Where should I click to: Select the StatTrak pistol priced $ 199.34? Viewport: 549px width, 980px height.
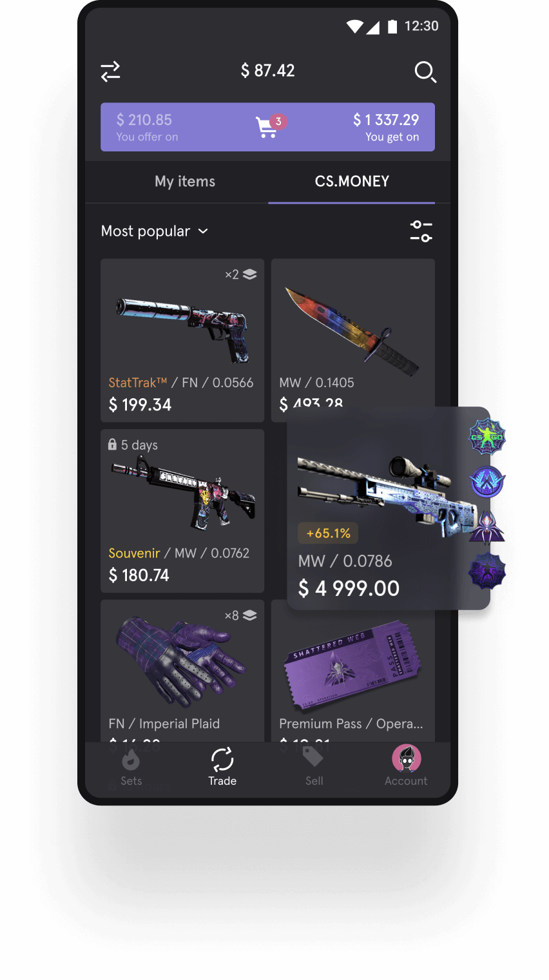tap(182, 340)
